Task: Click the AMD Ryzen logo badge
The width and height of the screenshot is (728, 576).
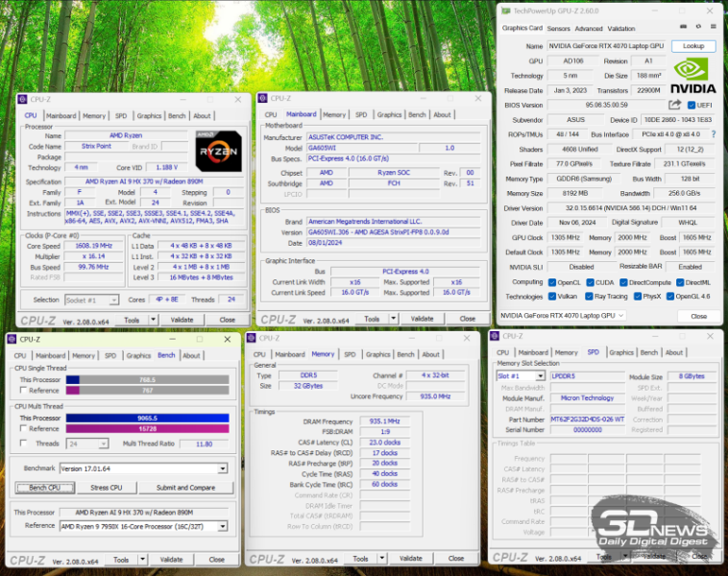Action: point(218,151)
